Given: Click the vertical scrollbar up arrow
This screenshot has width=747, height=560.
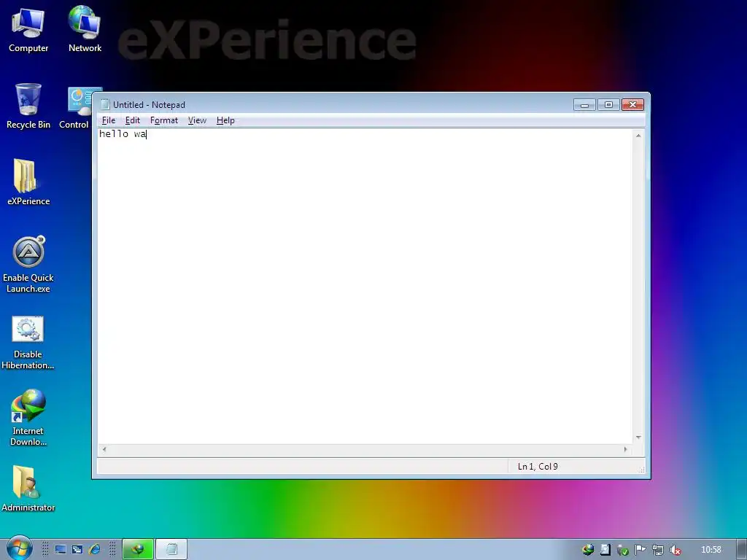Looking at the screenshot, I should pyautogui.click(x=638, y=136).
